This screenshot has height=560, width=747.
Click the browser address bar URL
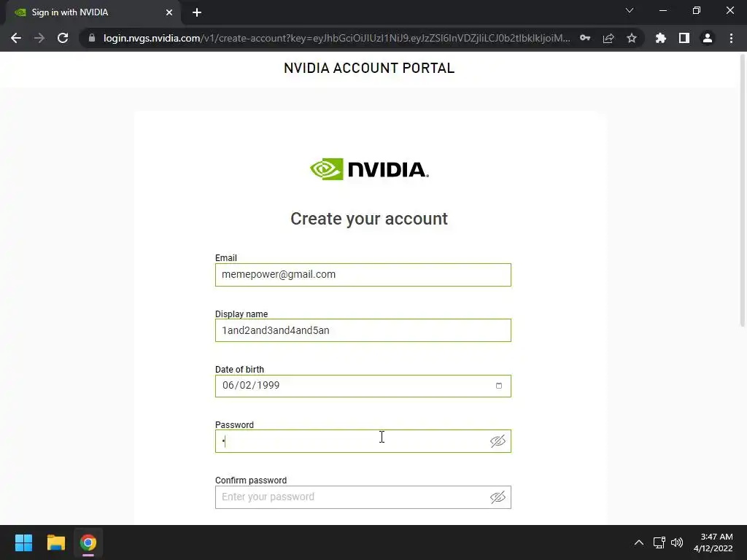click(x=336, y=38)
